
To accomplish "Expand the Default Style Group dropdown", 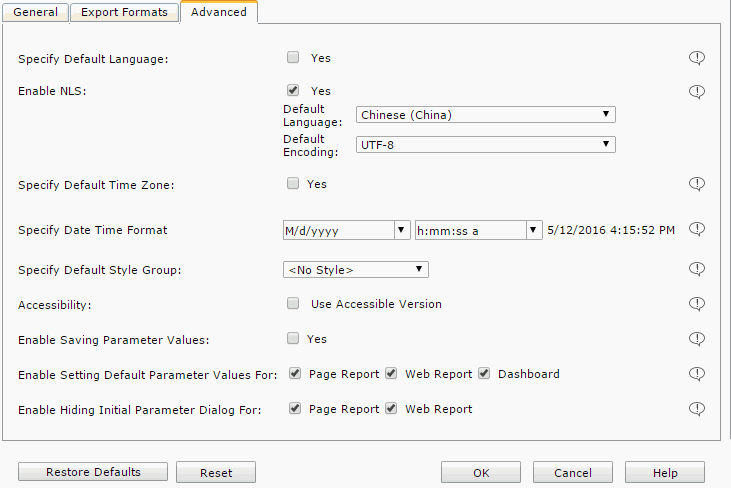I will [356, 269].
